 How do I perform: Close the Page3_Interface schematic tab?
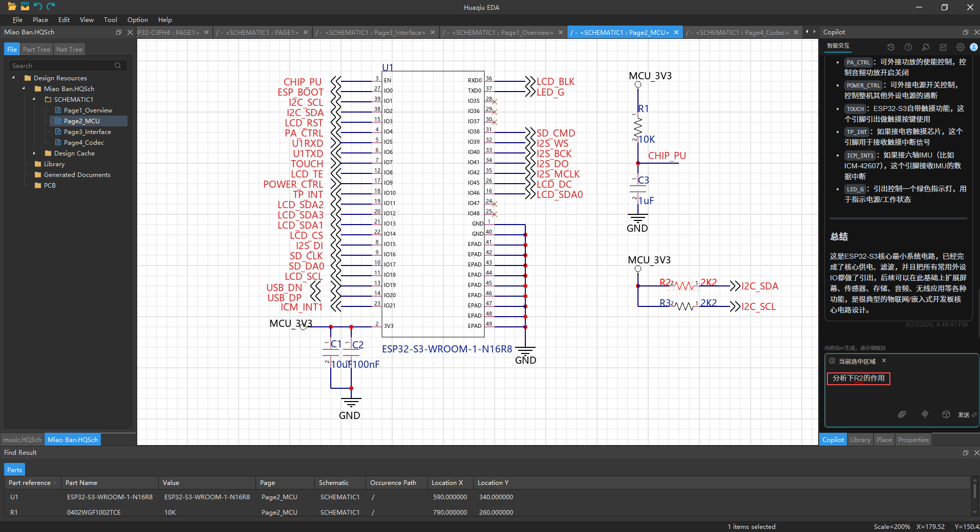[x=433, y=32]
